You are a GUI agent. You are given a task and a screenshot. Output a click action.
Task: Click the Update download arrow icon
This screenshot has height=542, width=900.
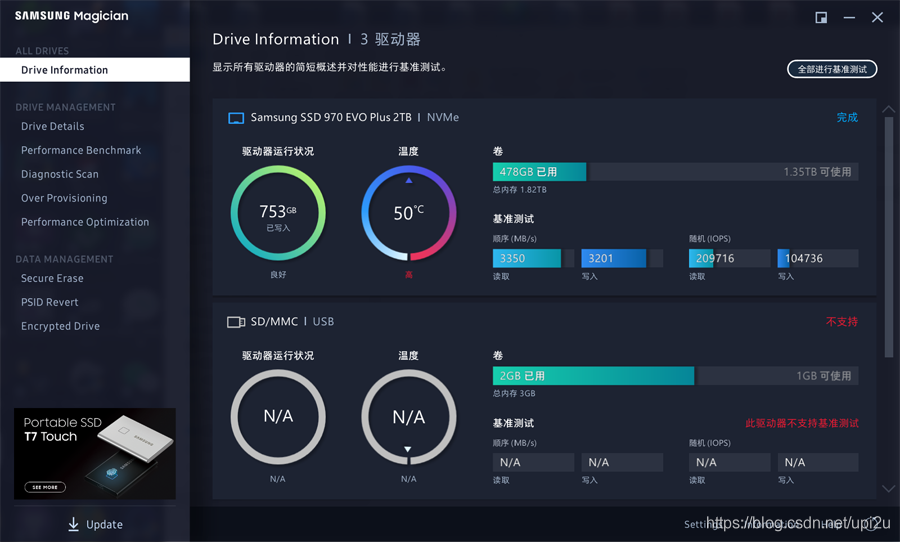point(73,524)
